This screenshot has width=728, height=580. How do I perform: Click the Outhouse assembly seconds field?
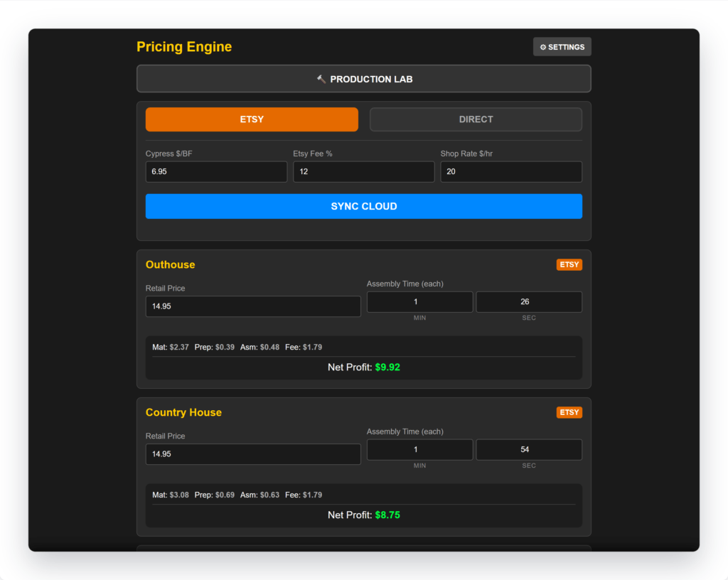[529, 301]
